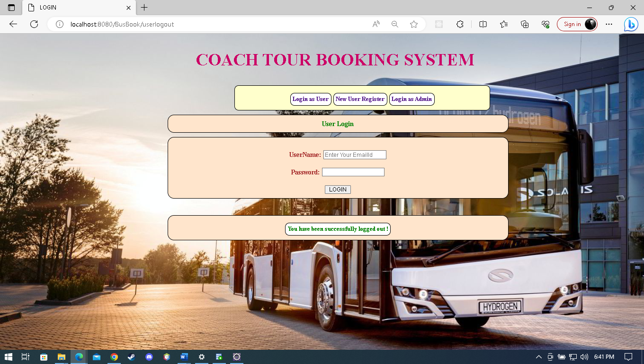Screen dimensions: 644x364
Task: Open a new browser tab
Action: pyautogui.click(x=144, y=8)
